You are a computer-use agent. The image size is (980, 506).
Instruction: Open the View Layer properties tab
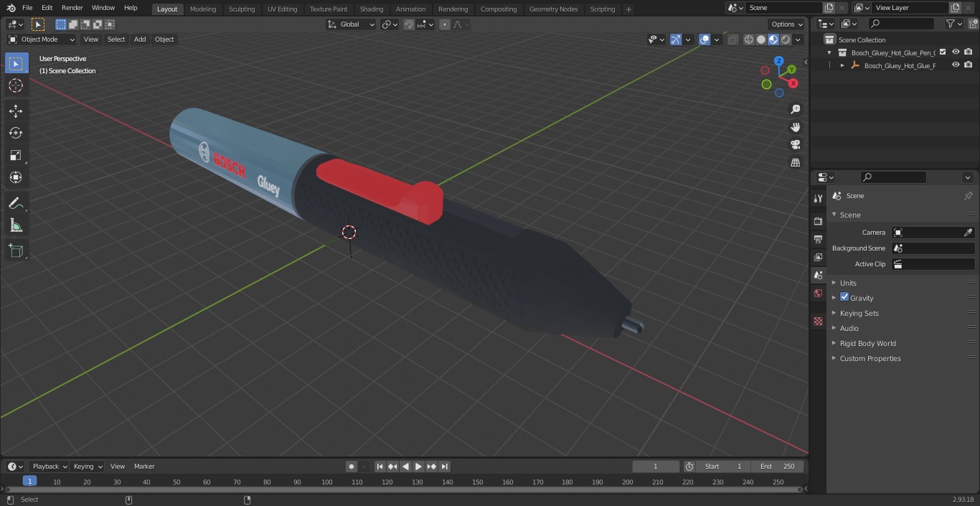tap(818, 257)
